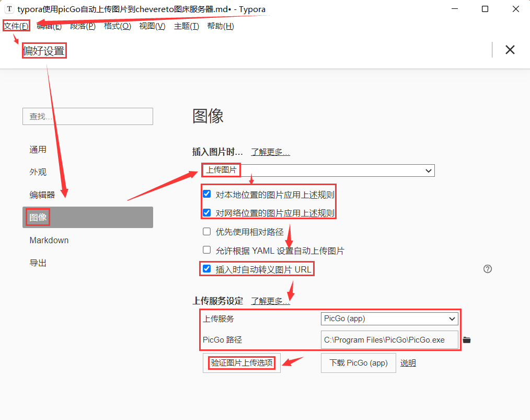Open the 文件(F) menu
Image resolution: width=530 pixels, height=420 pixels.
(x=16, y=26)
